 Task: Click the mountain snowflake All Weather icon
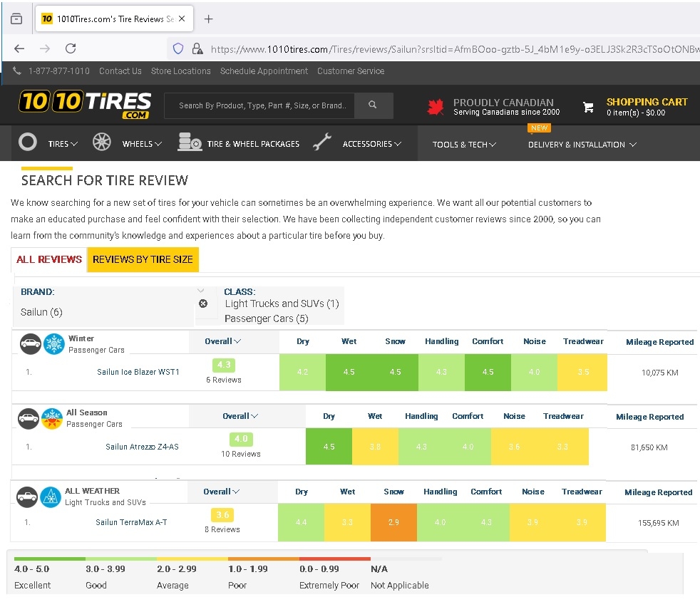click(51, 497)
